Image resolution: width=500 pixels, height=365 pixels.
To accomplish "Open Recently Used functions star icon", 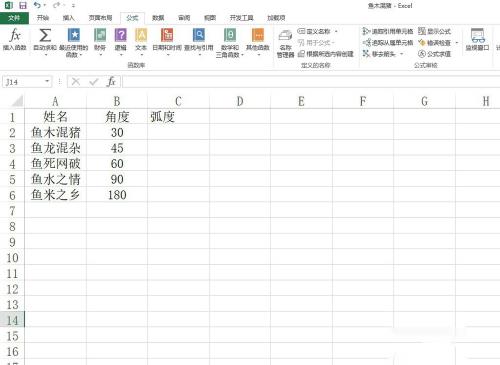I will coord(74,35).
